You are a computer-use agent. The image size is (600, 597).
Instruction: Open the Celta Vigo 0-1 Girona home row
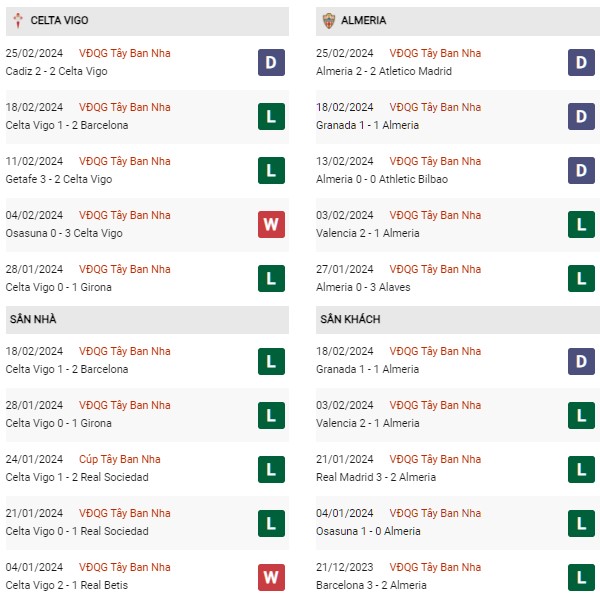pyautogui.click(x=147, y=415)
